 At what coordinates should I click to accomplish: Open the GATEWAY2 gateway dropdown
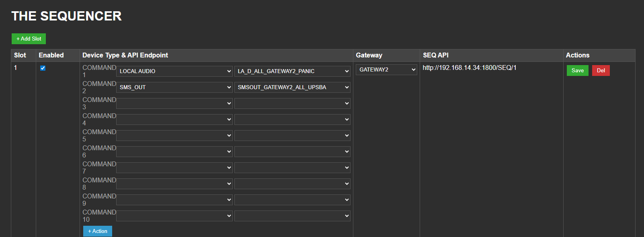tap(386, 69)
